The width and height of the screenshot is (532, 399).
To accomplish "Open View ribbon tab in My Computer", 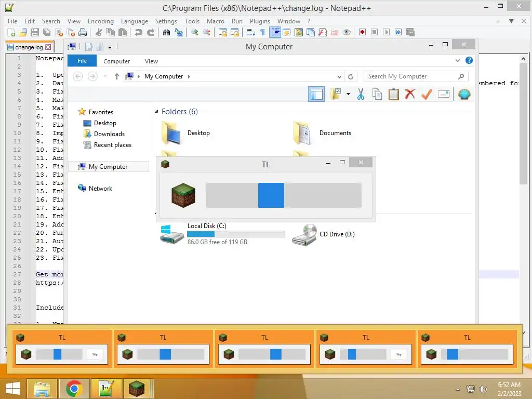I will pos(151,61).
